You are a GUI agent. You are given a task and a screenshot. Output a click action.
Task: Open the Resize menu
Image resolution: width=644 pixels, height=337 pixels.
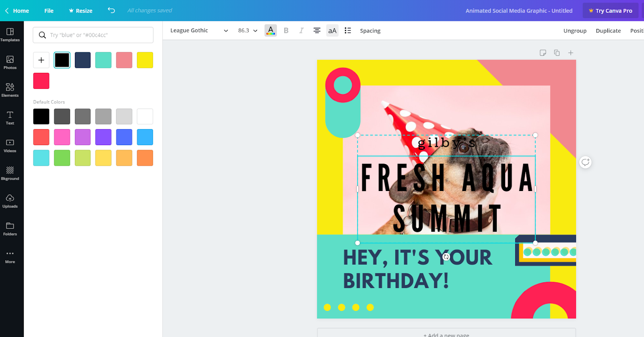tap(80, 10)
